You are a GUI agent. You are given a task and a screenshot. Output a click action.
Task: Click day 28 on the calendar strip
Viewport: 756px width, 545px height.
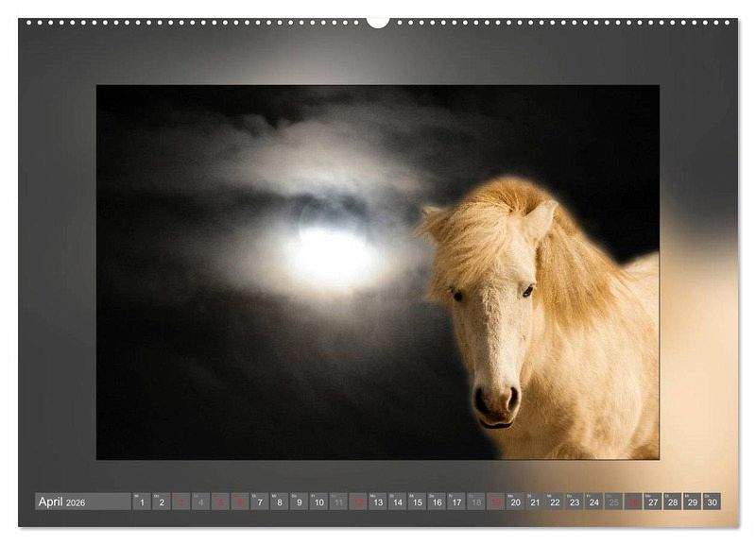coord(673,502)
